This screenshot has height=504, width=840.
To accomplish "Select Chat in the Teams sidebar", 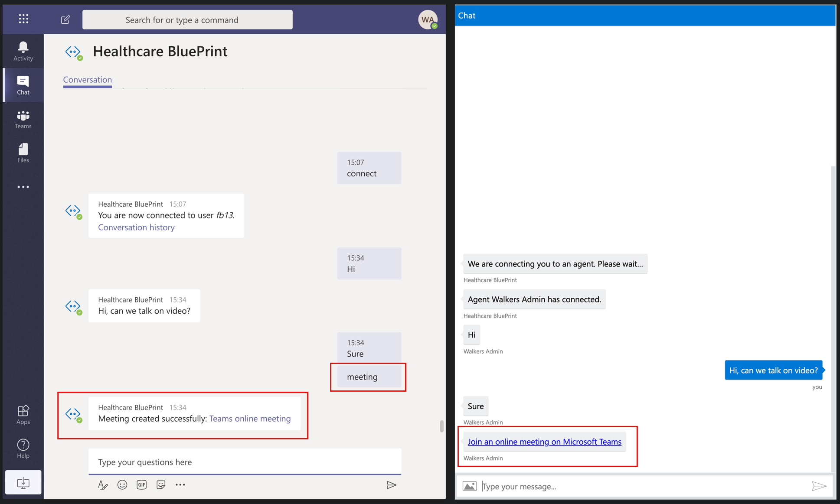I will pos(23,85).
